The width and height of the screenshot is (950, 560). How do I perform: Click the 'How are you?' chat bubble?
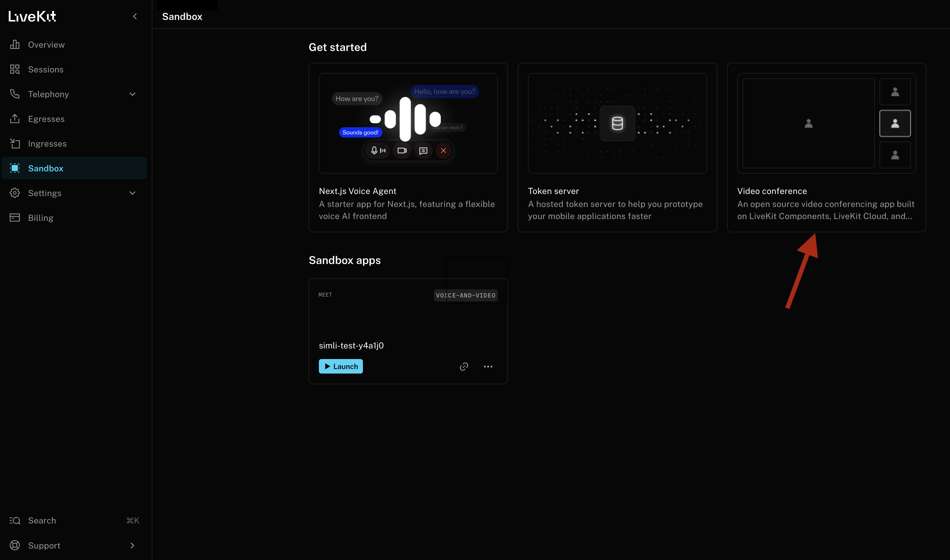coord(357,99)
